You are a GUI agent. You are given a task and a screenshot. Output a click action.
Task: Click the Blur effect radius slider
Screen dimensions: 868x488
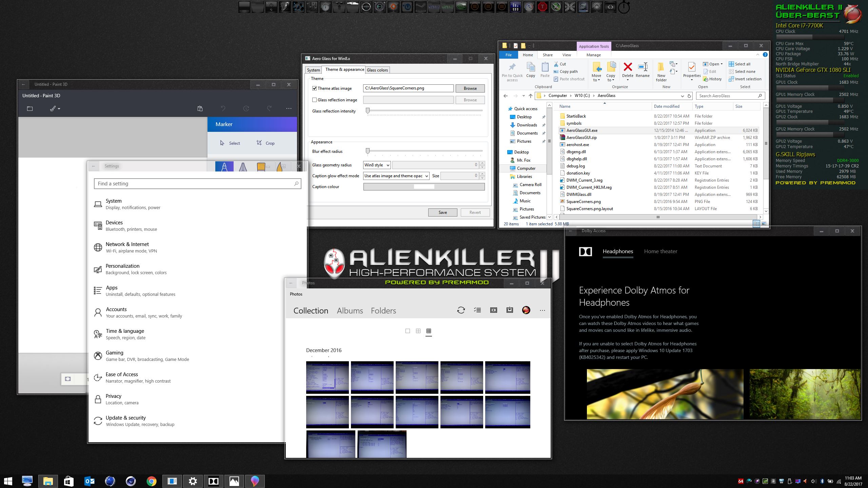point(424,151)
